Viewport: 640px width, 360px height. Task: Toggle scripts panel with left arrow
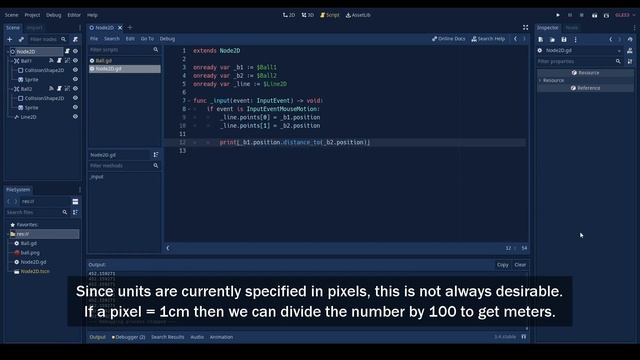(168, 248)
